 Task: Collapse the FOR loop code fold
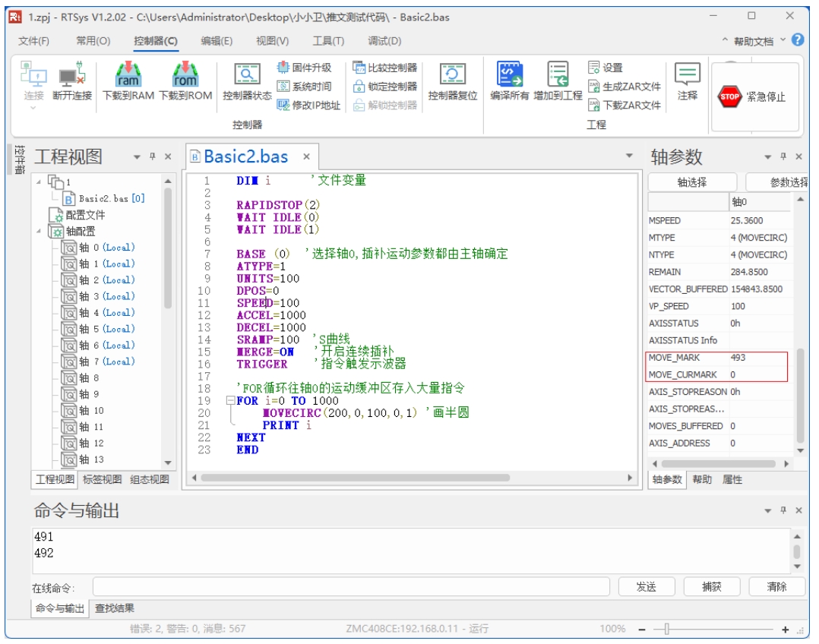(230, 401)
